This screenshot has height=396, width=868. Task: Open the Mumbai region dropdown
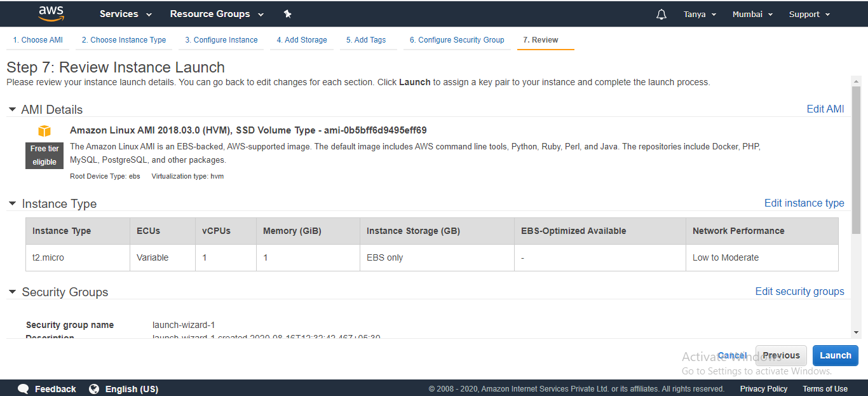click(752, 14)
